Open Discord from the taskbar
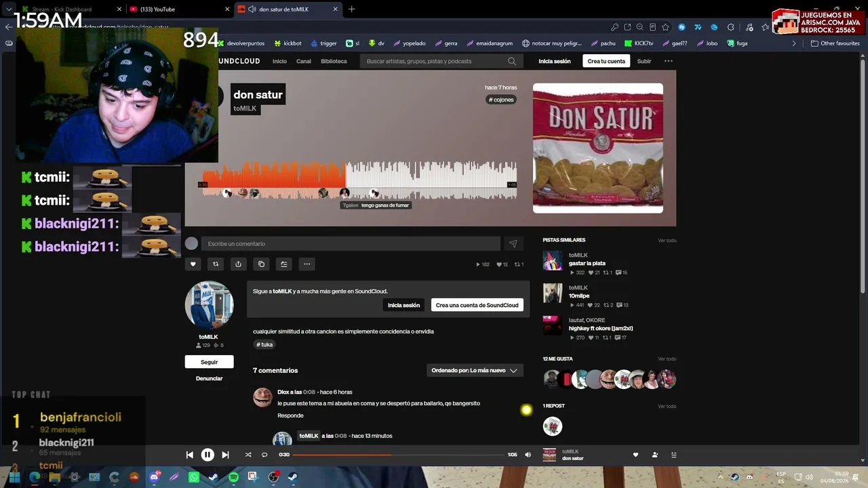The height and width of the screenshot is (488, 868). pos(155,477)
